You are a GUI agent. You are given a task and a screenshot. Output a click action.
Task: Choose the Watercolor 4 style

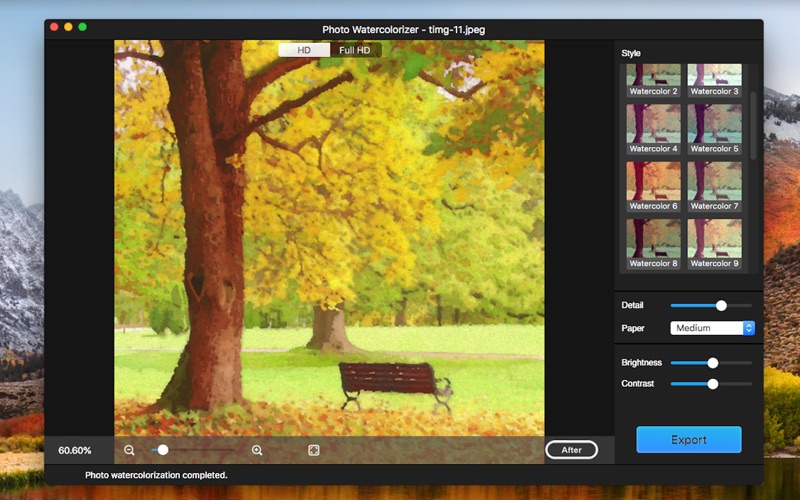point(653,128)
